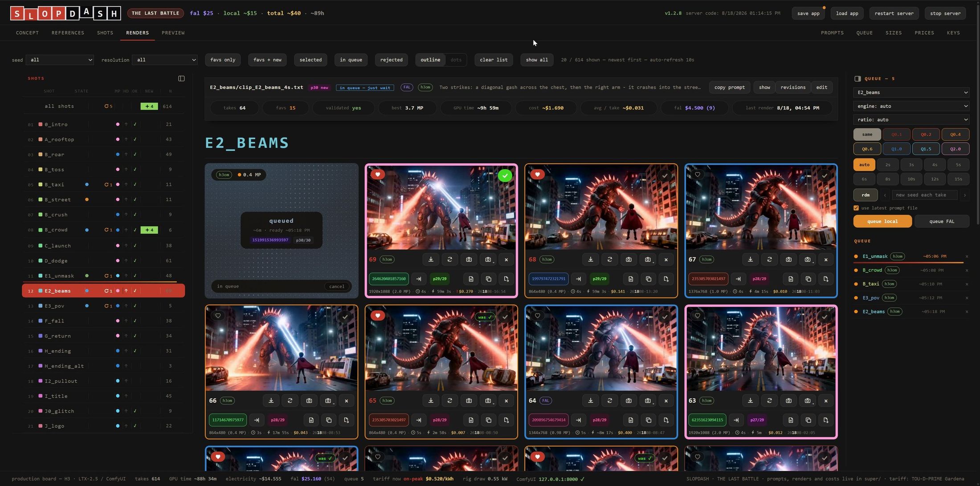Click the 'new seed each take' input field
980x486 pixels.
pyautogui.click(x=924, y=195)
